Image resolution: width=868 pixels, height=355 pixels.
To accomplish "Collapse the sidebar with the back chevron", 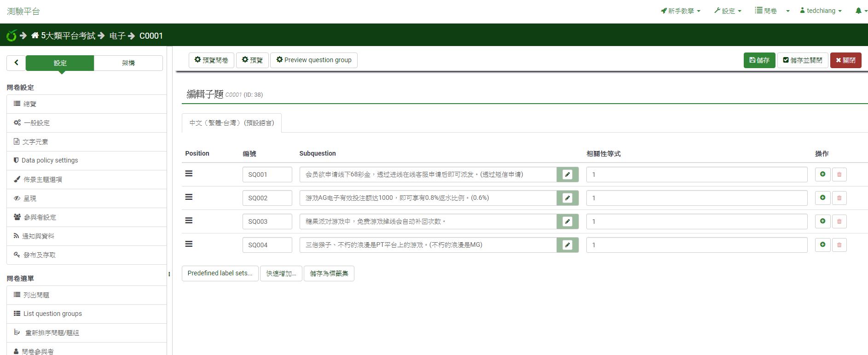I will coord(16,63).
